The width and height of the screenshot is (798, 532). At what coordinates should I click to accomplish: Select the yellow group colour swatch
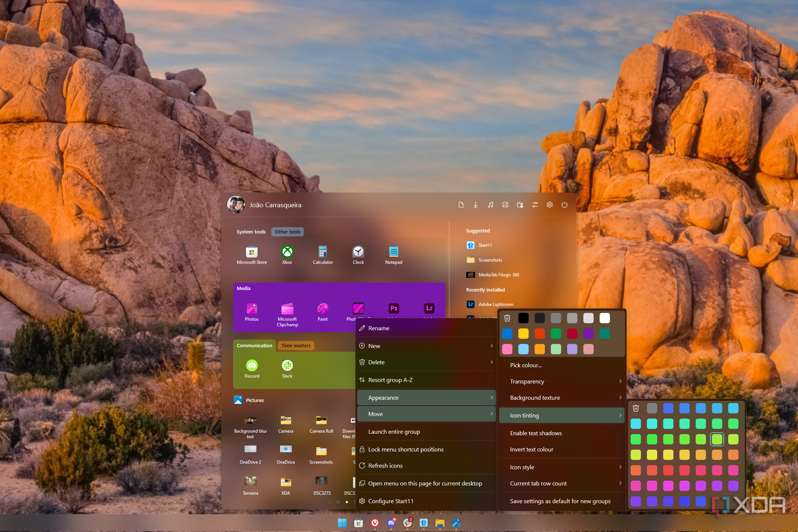524,334
